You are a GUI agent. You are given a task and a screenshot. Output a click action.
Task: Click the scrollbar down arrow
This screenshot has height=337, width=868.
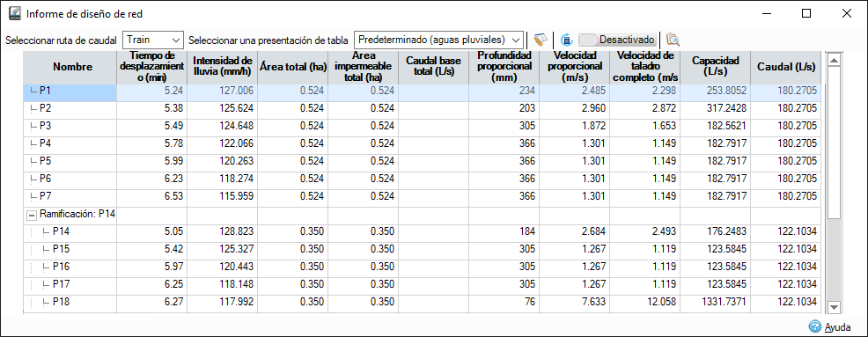pos(834,307)
